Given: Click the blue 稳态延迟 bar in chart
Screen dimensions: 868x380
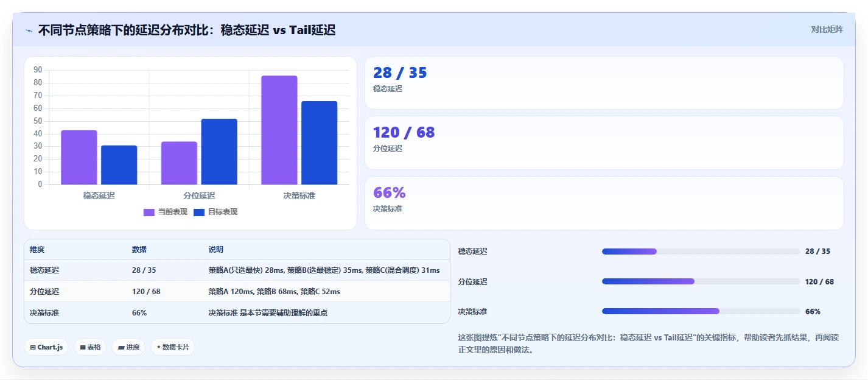Looking at the screenshot, I should point(119,165).
